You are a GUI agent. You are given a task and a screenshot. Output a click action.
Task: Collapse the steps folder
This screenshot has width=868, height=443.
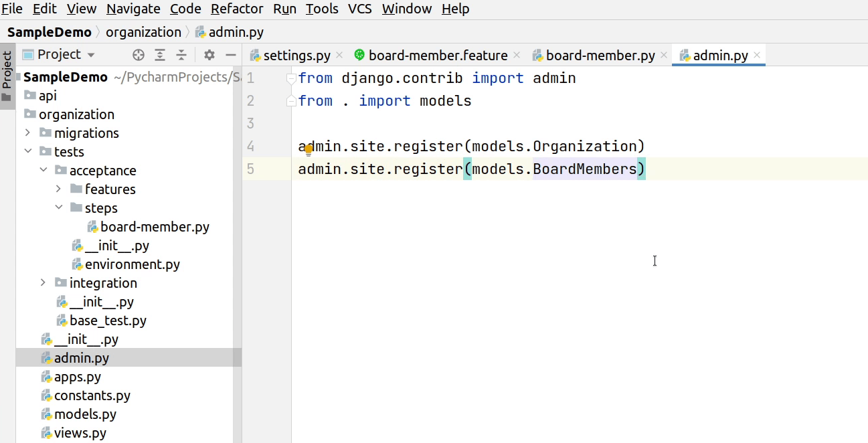[x=58, y=207]
